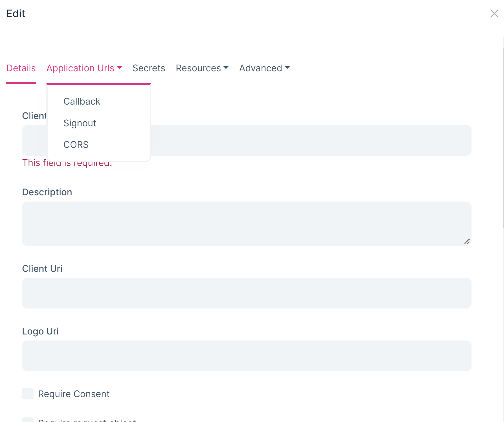Expand the Resources dropdown tab
Image resolution: width=504 pixels, height=422 pixels.
199,68
